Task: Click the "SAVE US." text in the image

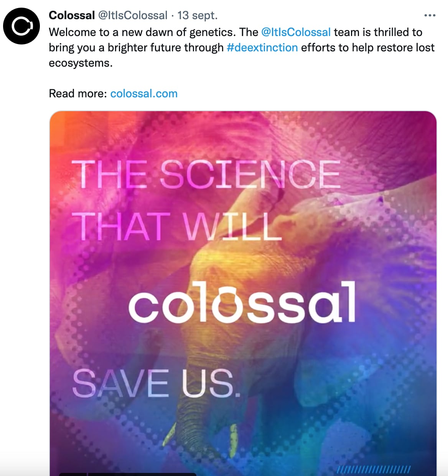Action: coord(156,383)
